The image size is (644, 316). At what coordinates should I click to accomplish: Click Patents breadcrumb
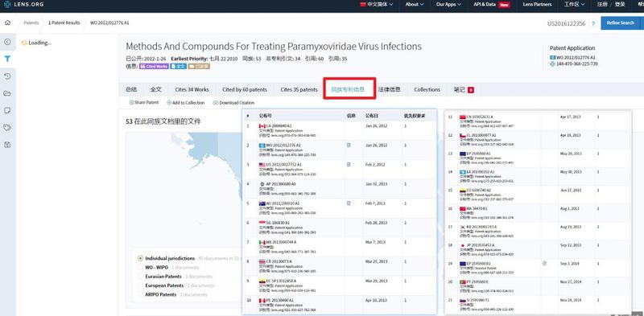tap(31, 23)
